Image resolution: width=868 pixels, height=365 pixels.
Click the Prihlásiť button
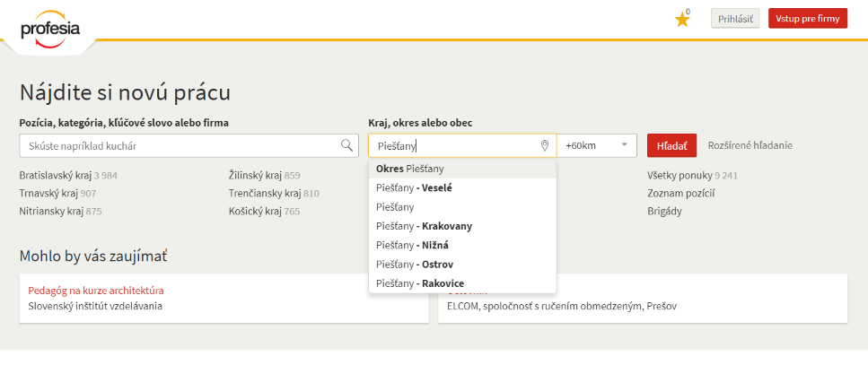pyautogui.click(x=735, y=18)
